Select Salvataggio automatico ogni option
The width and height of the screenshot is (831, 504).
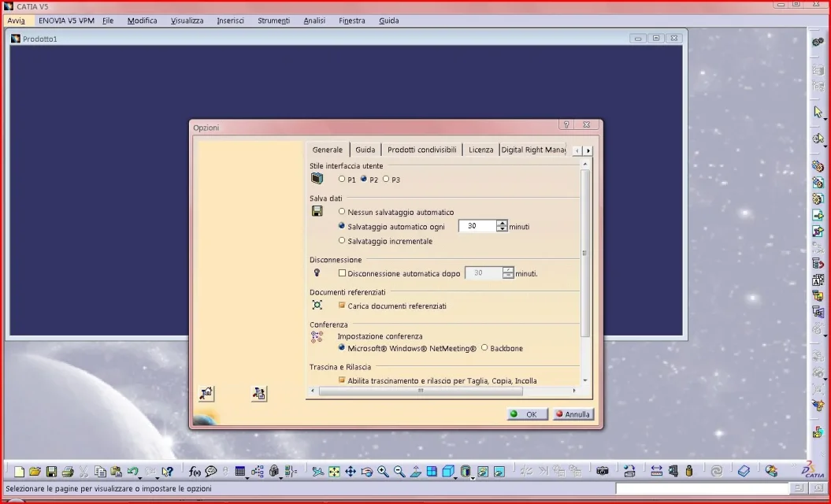tap(342, 226)
